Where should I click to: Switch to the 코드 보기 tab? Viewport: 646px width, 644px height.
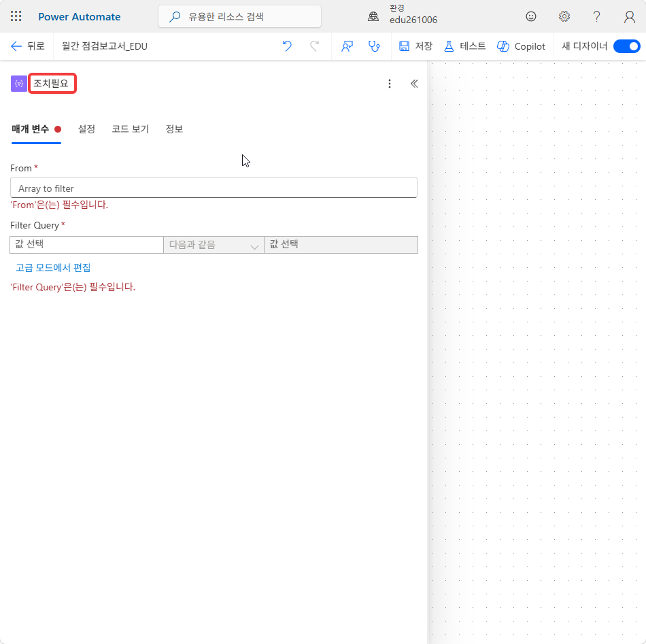(130, 129)
